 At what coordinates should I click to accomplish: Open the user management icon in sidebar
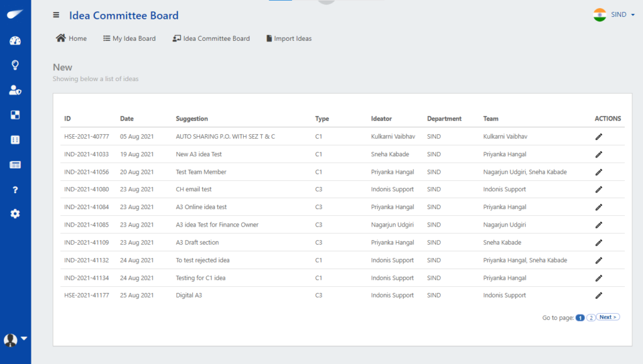coord(15,90)
